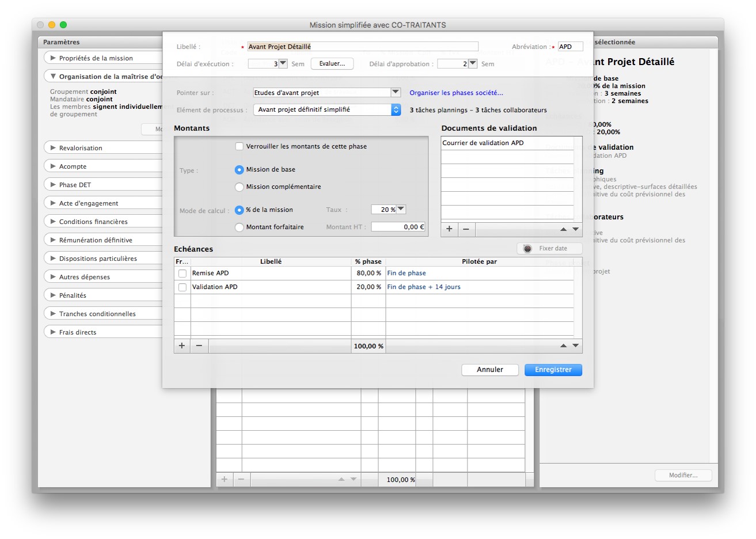Click the Libellé column header
This screenshot has width=756, height=539.
point(271,261)
